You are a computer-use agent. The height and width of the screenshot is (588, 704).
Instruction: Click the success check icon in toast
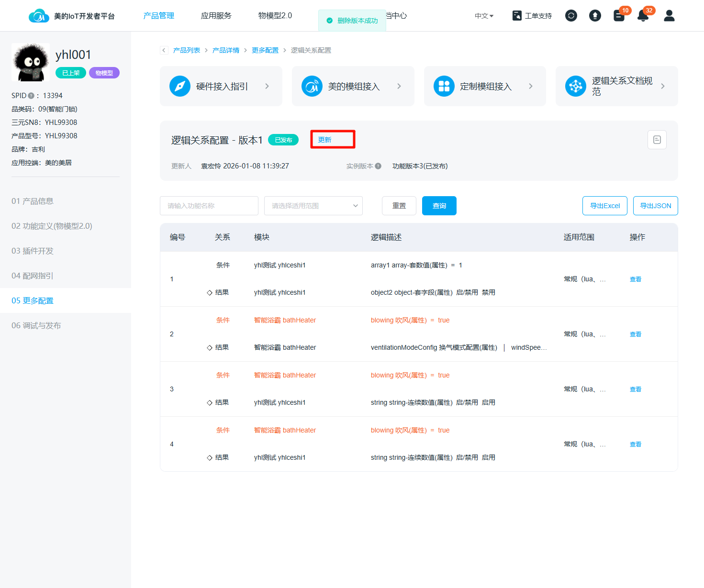pos(329,21)
